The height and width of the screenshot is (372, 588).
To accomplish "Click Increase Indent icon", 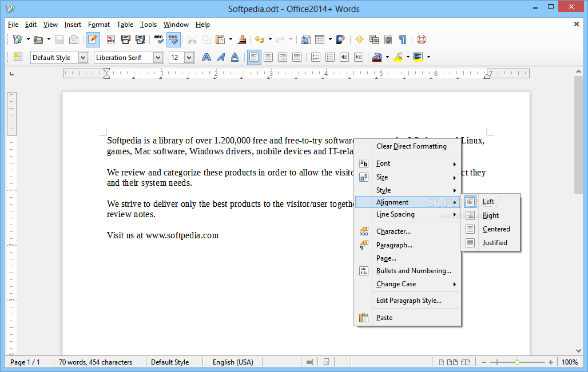I will [359, 57].
